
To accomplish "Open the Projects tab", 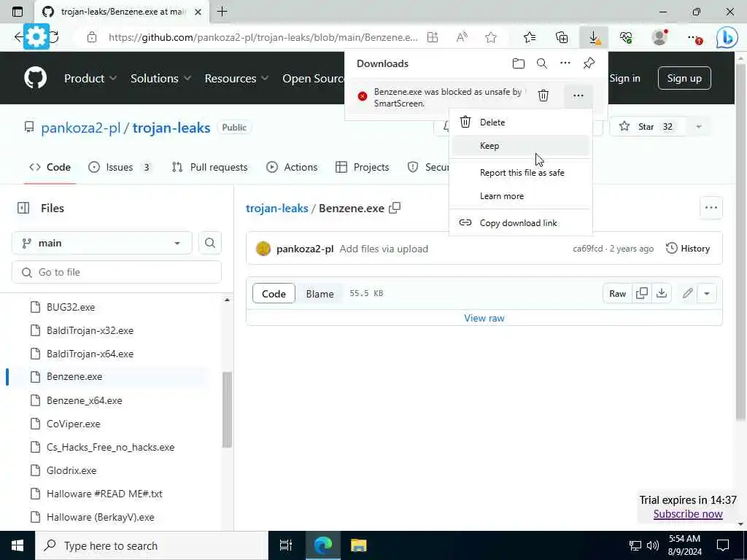I will pos(362,167).
